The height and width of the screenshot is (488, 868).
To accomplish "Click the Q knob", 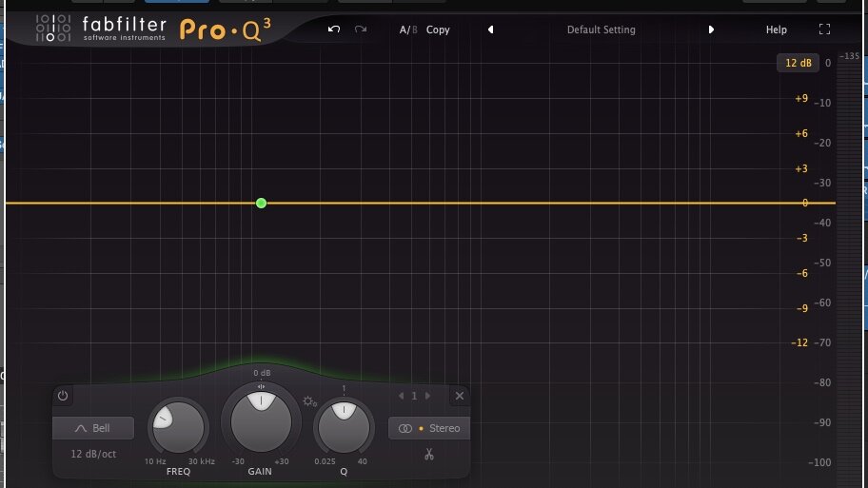I will 344,428.
